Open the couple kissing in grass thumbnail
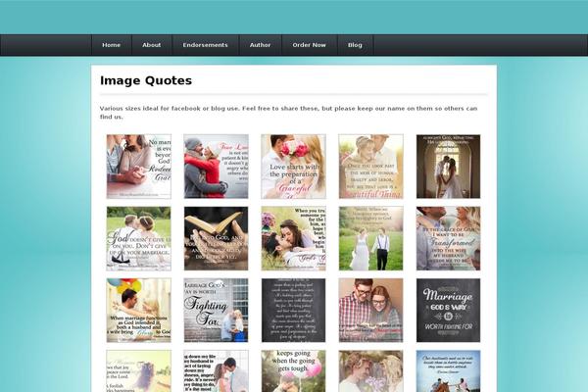 293,238
